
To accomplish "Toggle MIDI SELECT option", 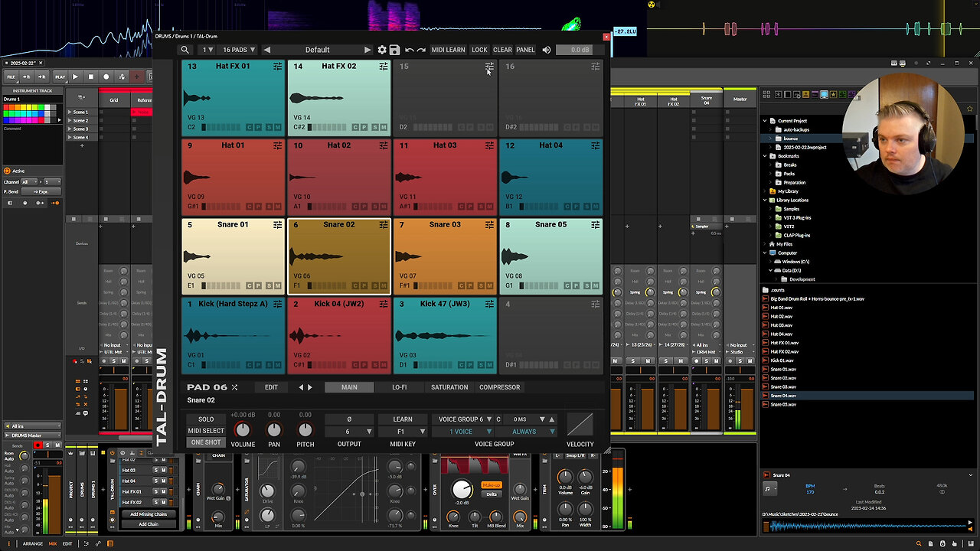I will [206, 431].
